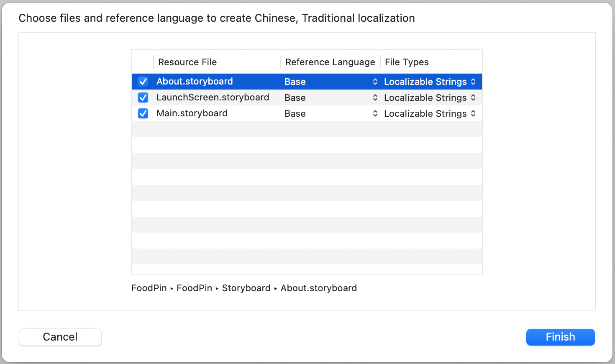Open the Reference Language dropdown for Main.storyboard
Viewport: 615px width, 364px height.
(375, 113)
